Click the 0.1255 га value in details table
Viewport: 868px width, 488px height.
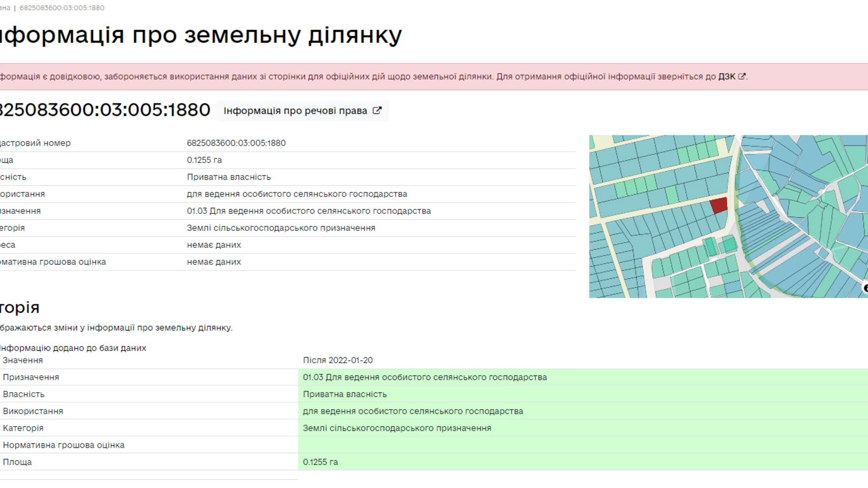coord(204,160)
